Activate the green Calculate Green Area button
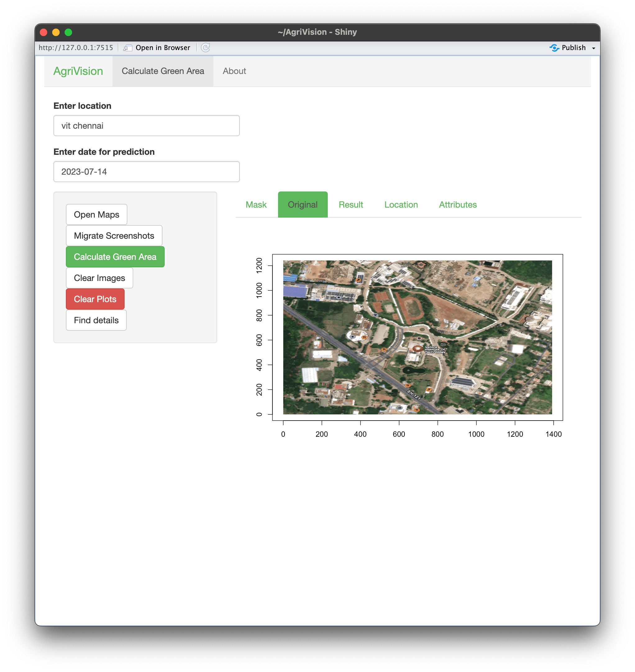The image size is (635, 672). pos(115,257)
